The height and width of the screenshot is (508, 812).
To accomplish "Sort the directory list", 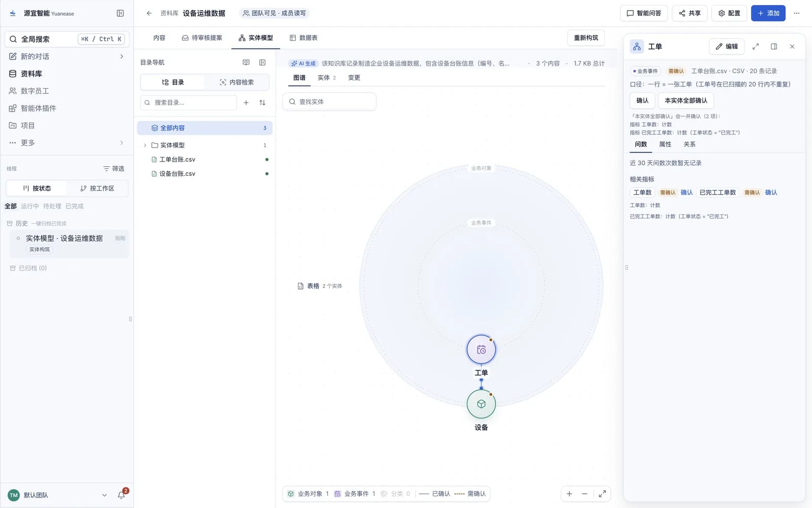I will click(262, 103).
